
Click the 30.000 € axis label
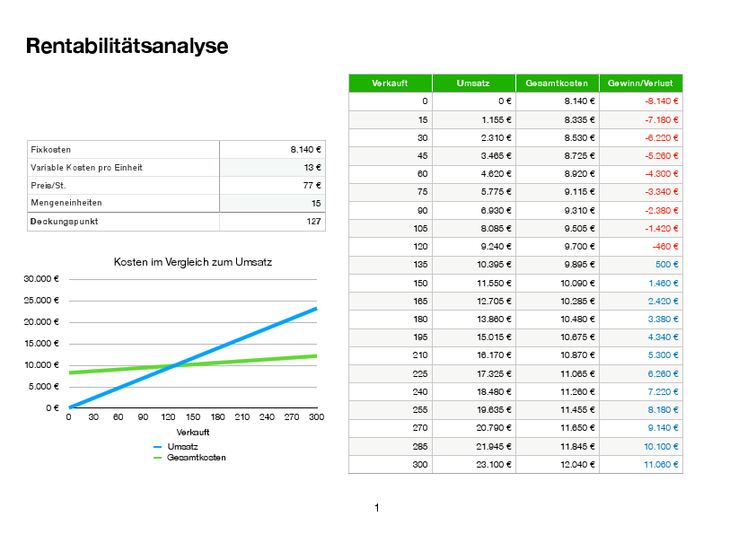[41, 278]
